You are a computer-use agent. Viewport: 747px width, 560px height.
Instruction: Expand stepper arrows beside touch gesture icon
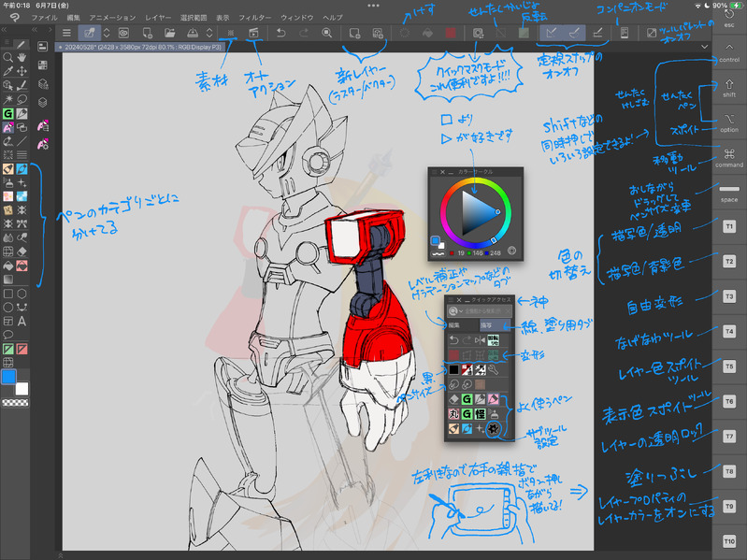pyautogui.click(x=107, y=33)
